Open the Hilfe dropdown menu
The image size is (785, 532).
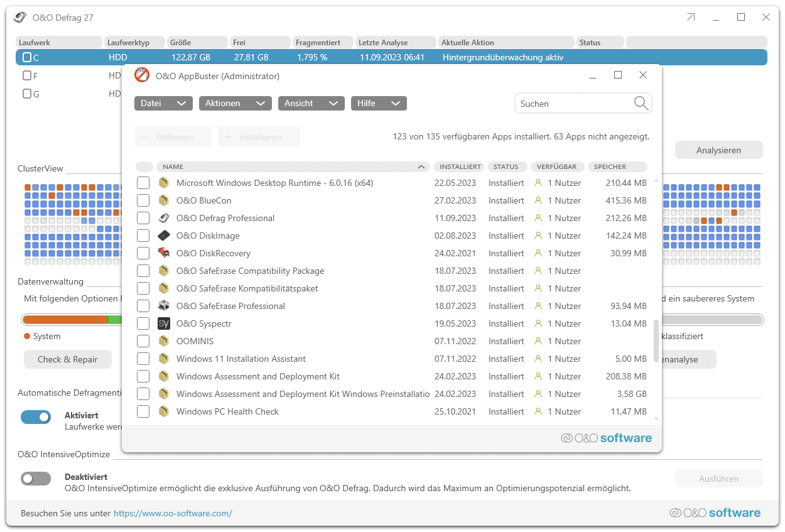click(x=379, y=103)
